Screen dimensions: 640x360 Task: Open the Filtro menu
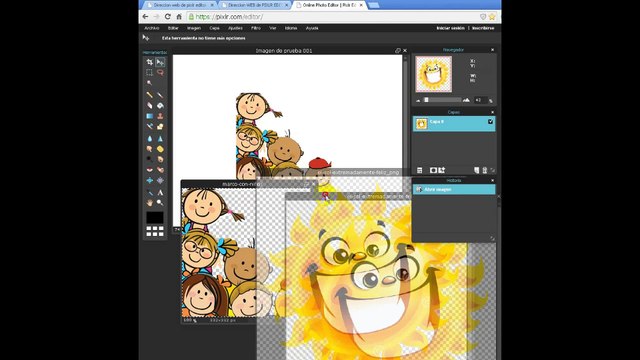point(256,28)
